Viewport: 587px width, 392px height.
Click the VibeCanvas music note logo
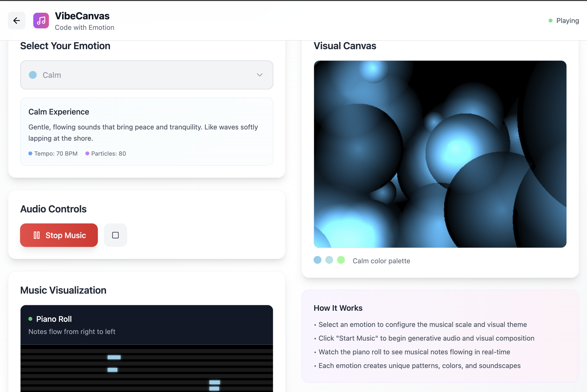tap(41, 21)
